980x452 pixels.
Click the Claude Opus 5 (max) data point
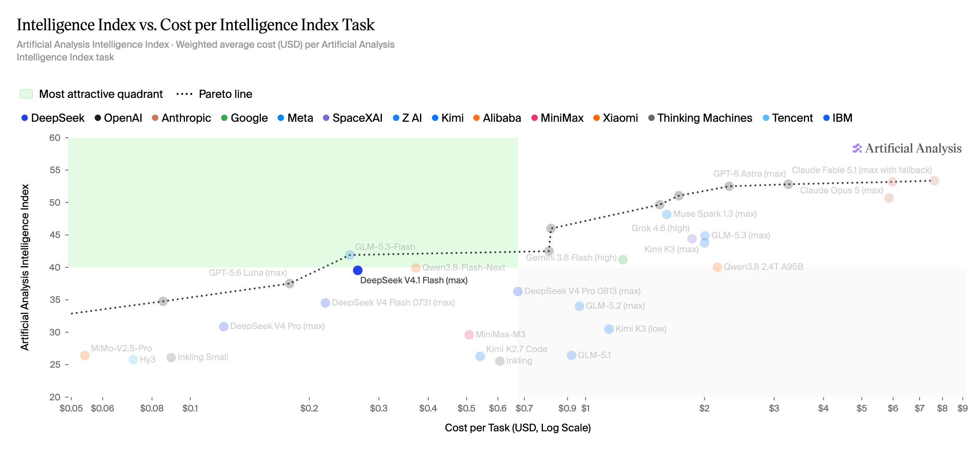point(889,198)
